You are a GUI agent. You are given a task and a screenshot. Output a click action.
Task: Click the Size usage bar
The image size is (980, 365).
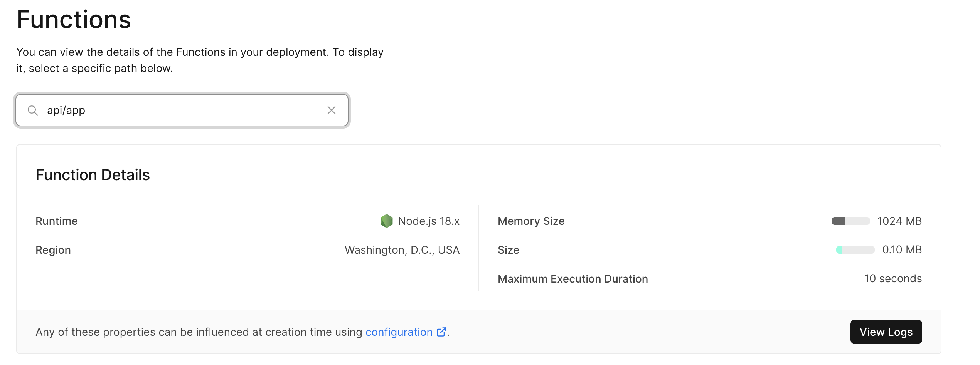point(855,250)
